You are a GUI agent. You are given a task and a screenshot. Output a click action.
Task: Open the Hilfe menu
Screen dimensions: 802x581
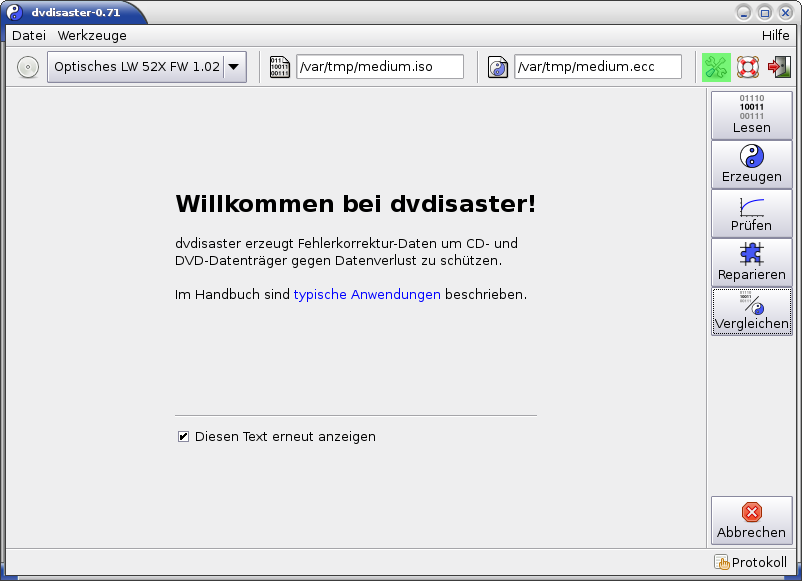775,35
